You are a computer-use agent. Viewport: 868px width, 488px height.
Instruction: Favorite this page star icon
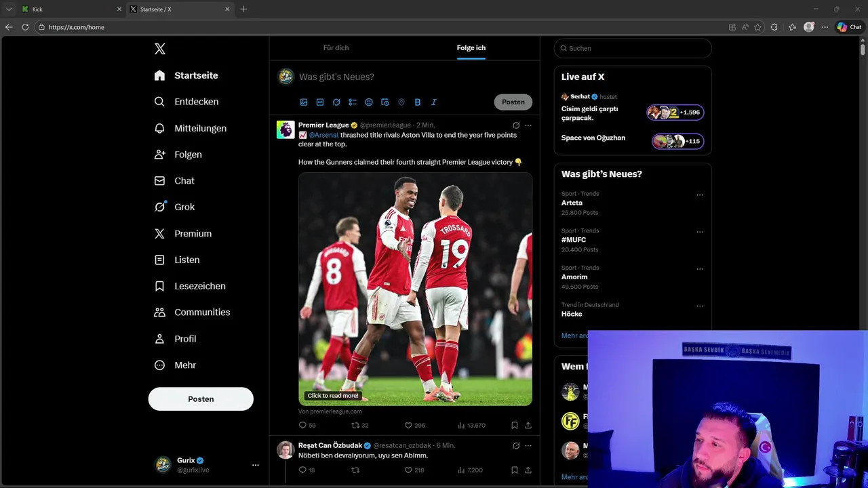pos(757,27)
